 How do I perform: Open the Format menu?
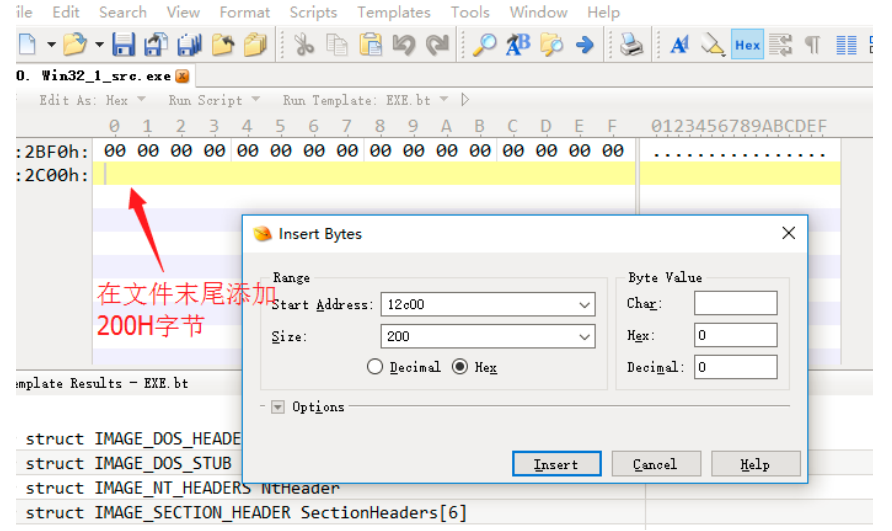(245, 12)
